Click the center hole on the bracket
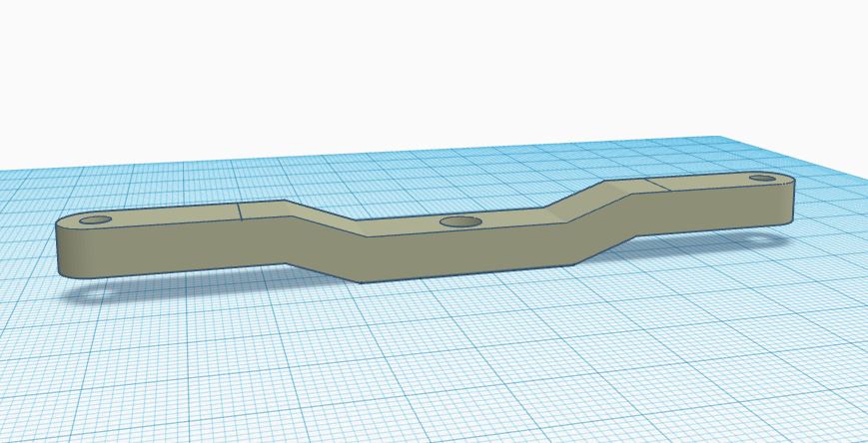868x443 pixels. point(460,221)
